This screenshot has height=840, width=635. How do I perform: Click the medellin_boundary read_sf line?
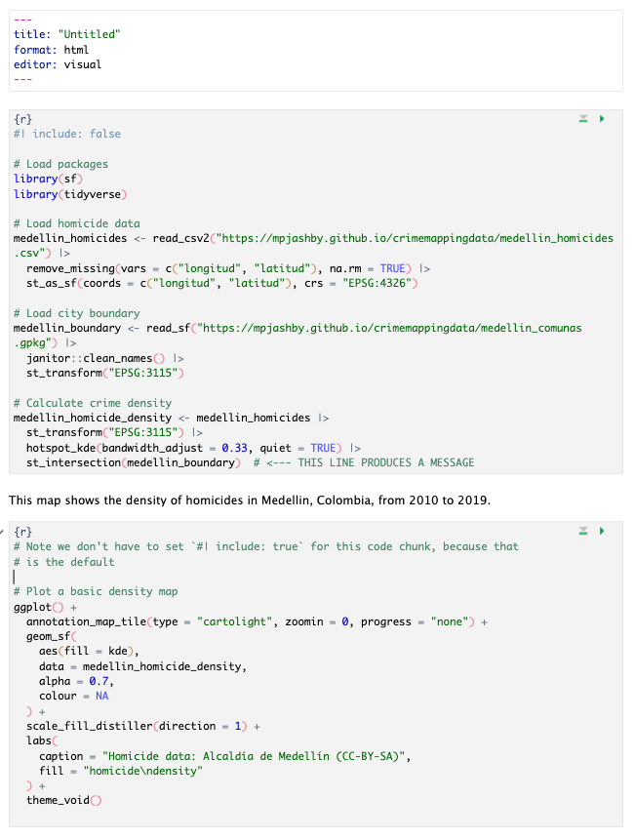coord(298,328)
